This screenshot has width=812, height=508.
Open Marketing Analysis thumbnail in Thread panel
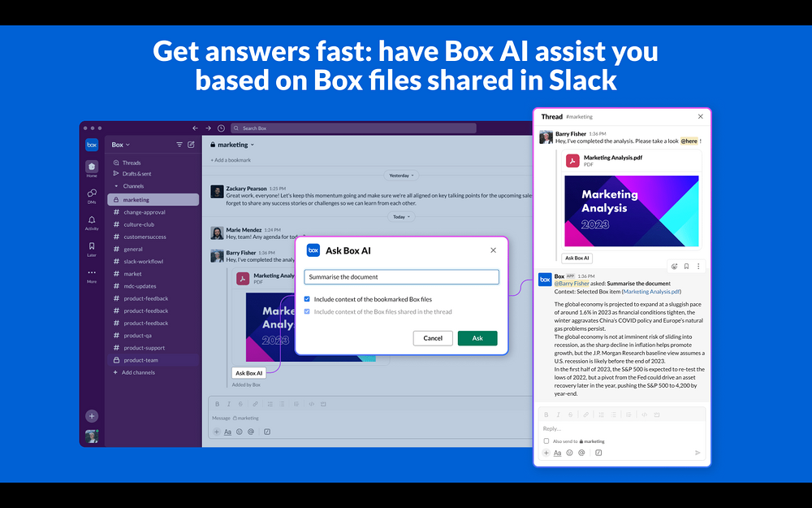coord(631,211)
